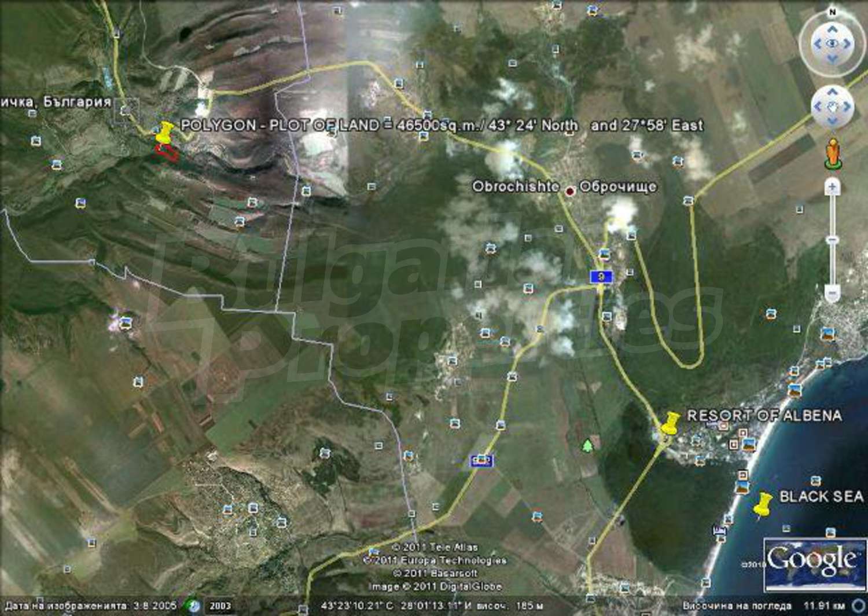This screenshot has height=616, width=868.
Task: Click the N north-up compass marker
Action: pyautogui.click(x=832, y=12)
